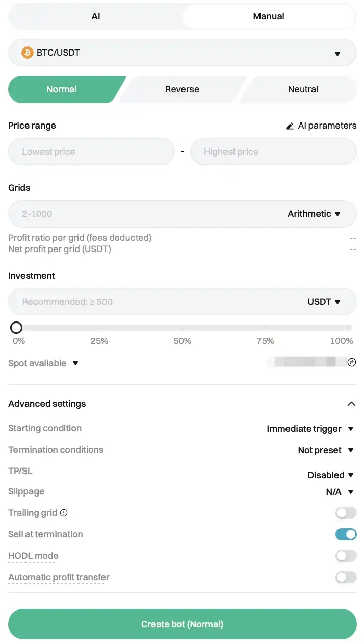Click the AI parameters pencil icon

click(x=290, y=126)
